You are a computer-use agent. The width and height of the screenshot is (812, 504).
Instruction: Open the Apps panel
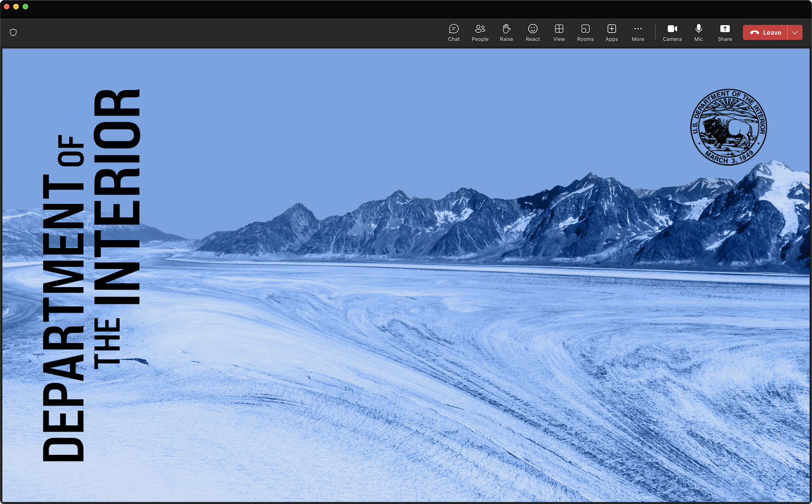pyautogui.click(x=611, y=32)
